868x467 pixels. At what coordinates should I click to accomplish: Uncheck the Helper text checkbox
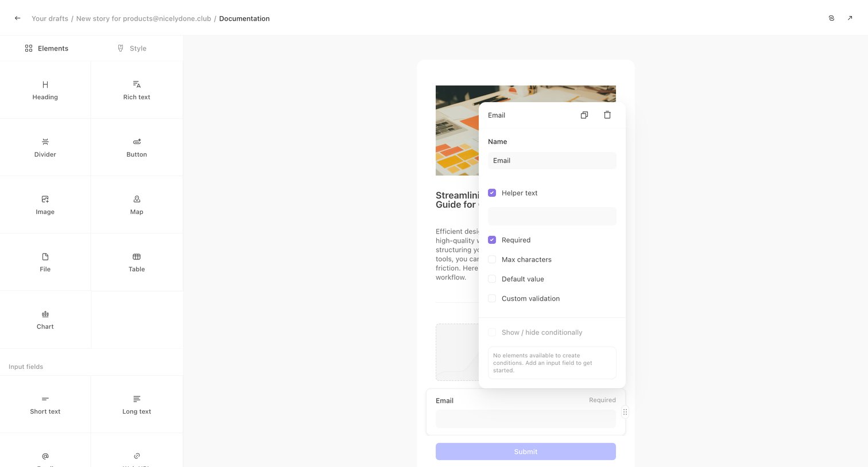(x=492, y=193)
